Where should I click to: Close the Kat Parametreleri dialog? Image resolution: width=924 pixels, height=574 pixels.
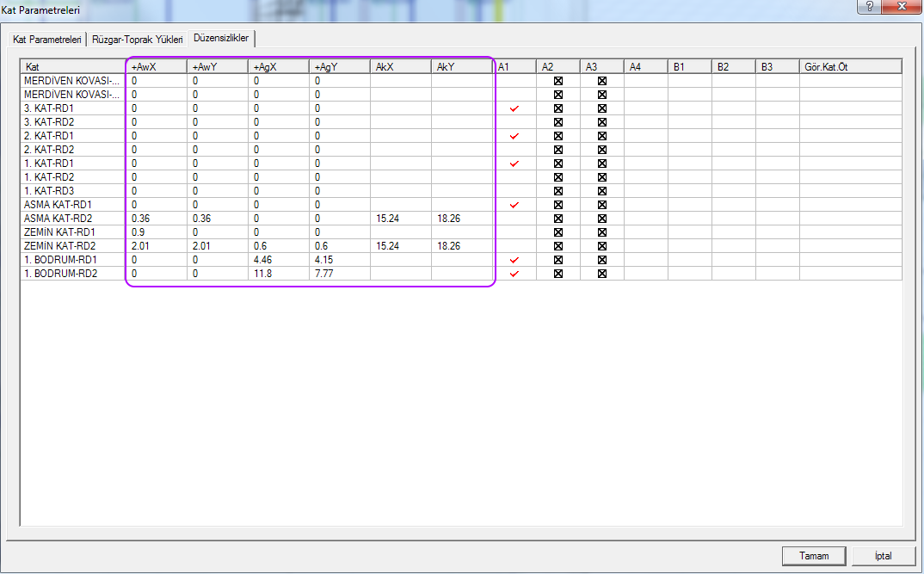[900, 7]
